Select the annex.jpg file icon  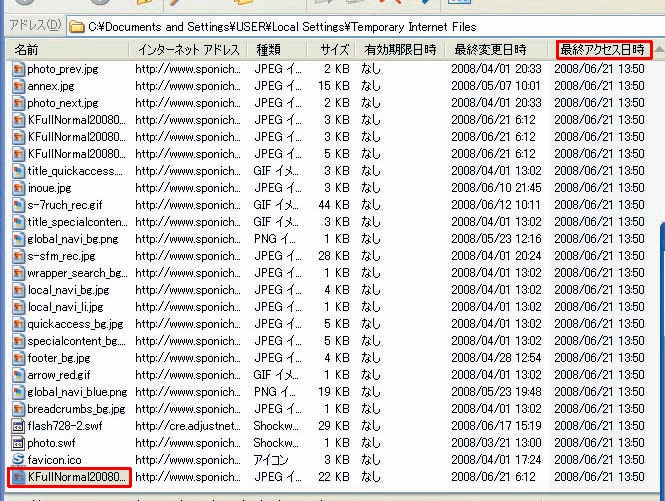tap(18, 86)
